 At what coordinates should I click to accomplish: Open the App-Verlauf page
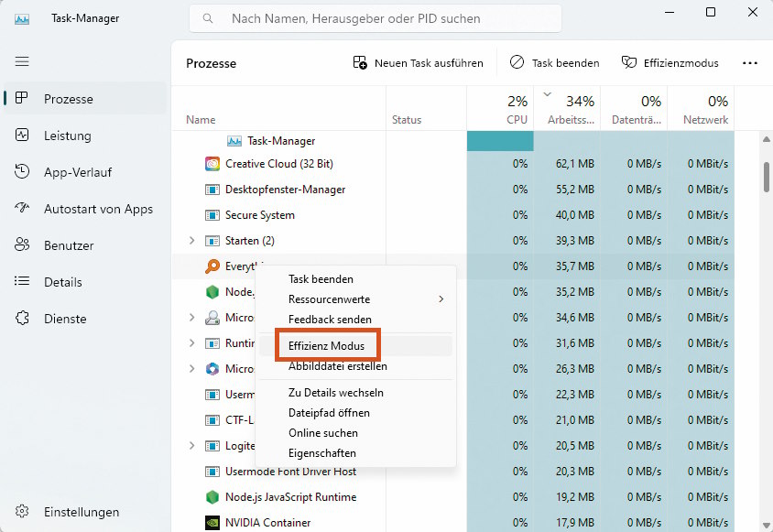(x=85, y=172)
